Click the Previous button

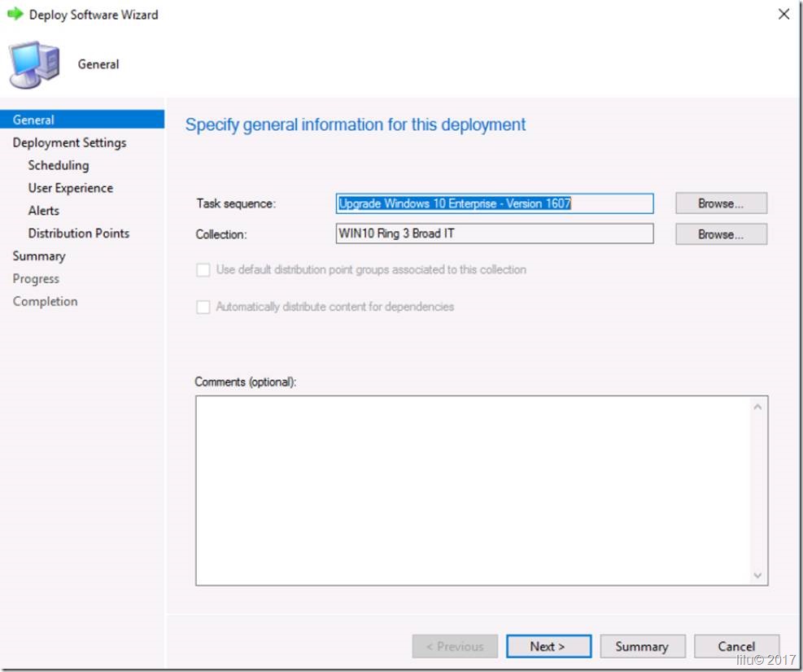tap(455, 647)
